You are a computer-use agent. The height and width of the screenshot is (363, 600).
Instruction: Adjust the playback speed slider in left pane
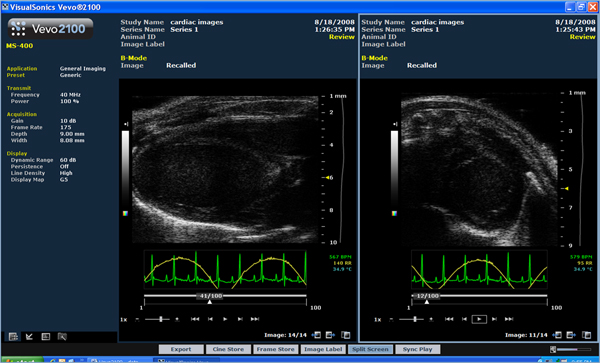click(x=161, y=319)
